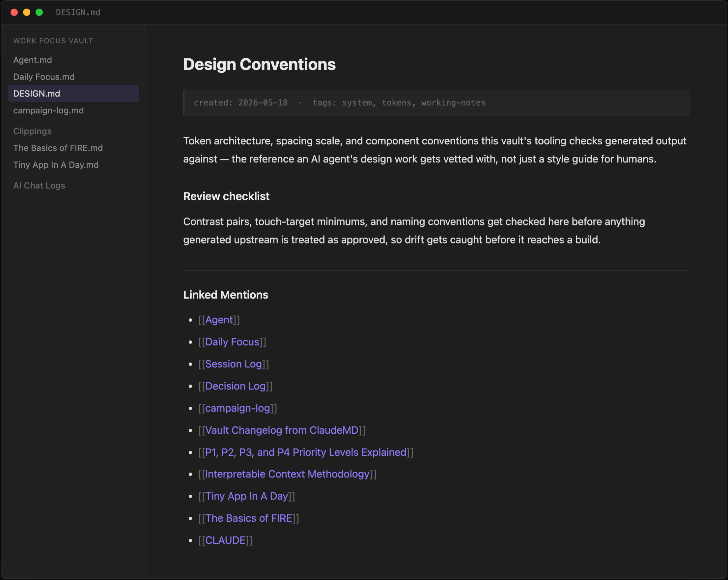Click the created/tags metadata block
The height and width of the screenshot is (580, 728).
[436, 103]
